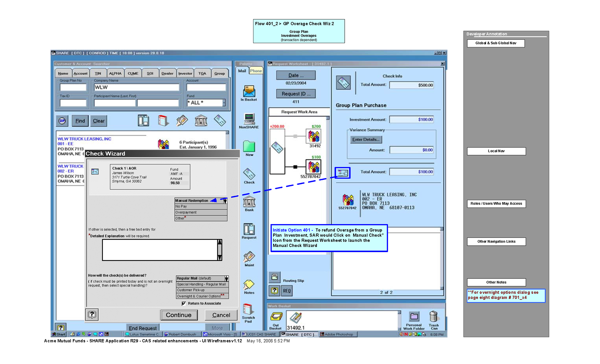Click the Enter Details button
Viewport: 600px width, 364px height.
(x=366, y=140)
